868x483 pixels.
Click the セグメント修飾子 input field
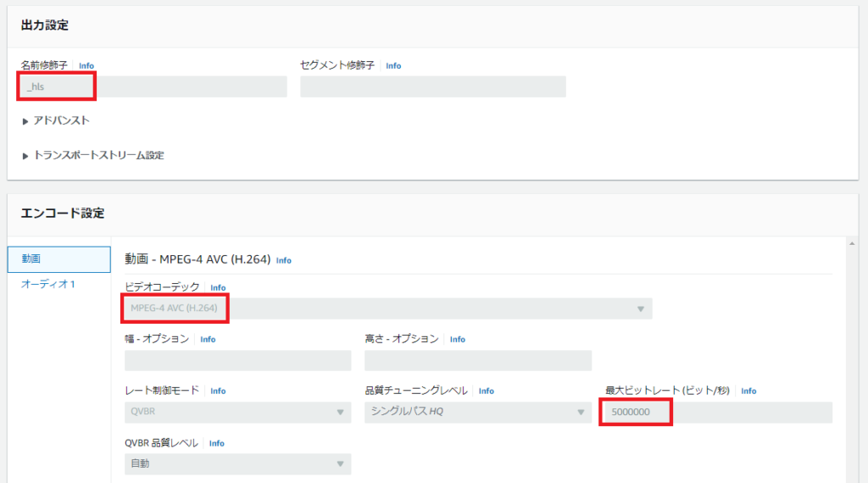[432, 86]
